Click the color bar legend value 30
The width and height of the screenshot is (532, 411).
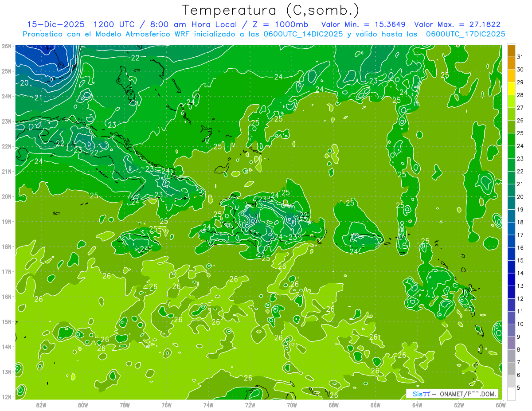coord(520,70)
